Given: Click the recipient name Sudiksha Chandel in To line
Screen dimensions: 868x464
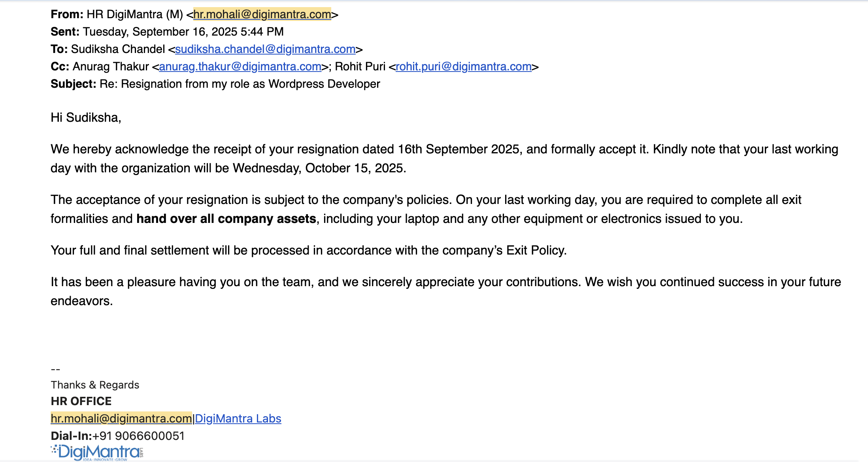Looking at the screenshot, I should point(118,49).
